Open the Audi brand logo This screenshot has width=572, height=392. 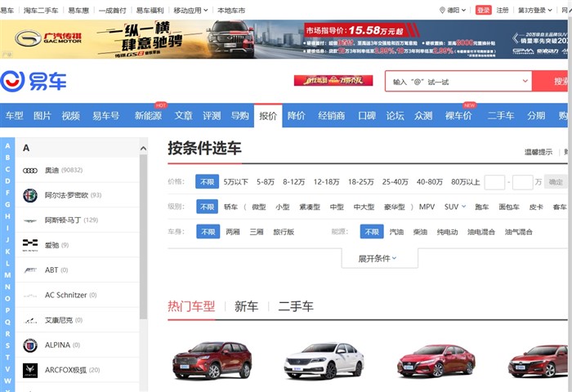click(30, 171)
